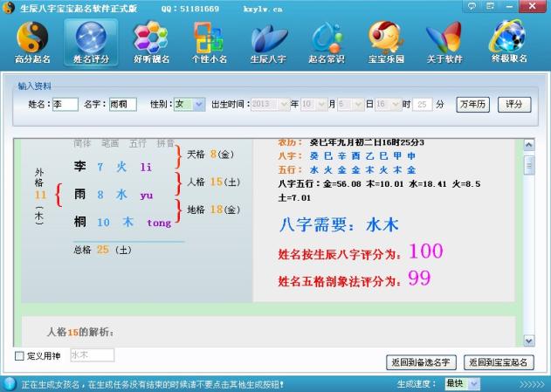Click the 姓名 surname input field
This screenshot has height=392, width=551.
65,104
